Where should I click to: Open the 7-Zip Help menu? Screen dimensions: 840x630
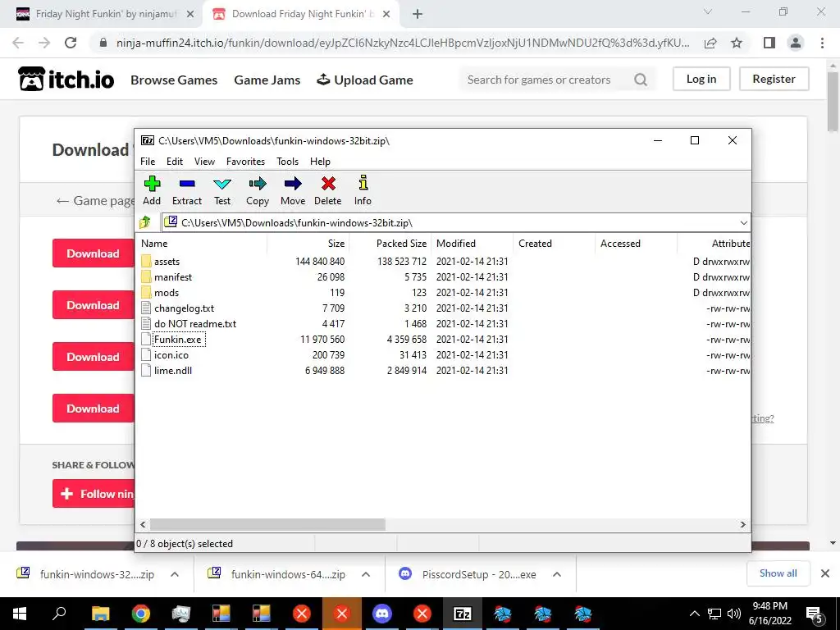click(321, 162)
